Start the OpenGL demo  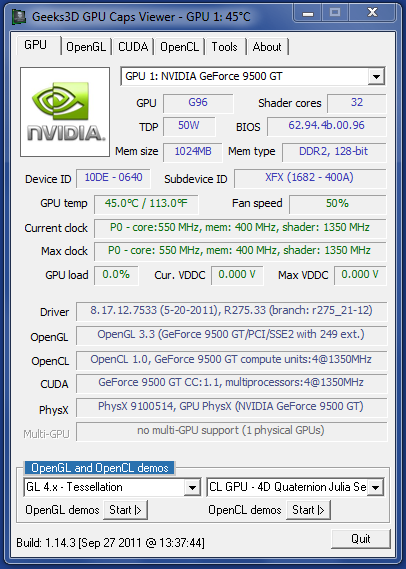point(125,510)
